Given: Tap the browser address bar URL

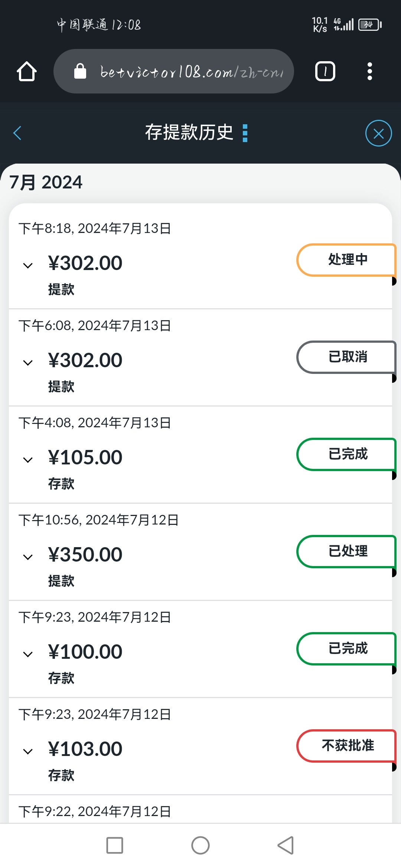Looking at the screenshot, I should [x=191, y=72].
